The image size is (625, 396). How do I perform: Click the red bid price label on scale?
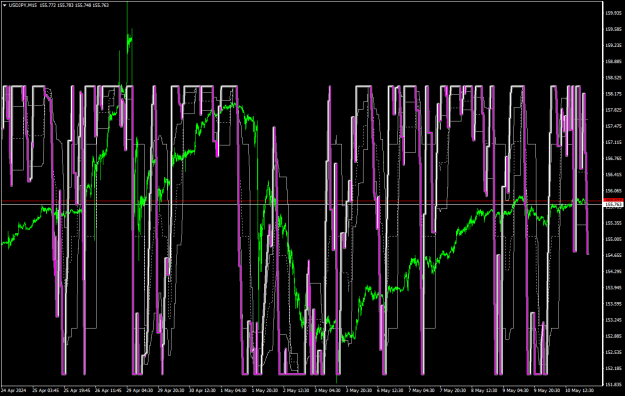pos(613,200)
